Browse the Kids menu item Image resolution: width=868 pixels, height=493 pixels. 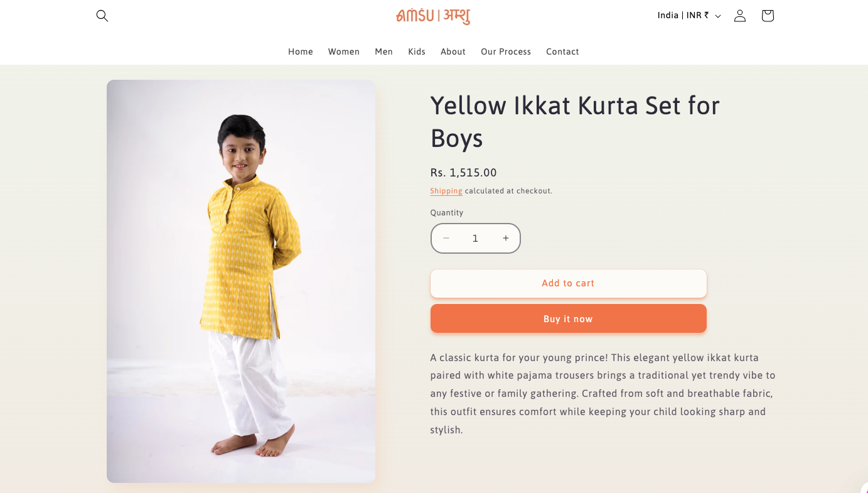point(417,51)
